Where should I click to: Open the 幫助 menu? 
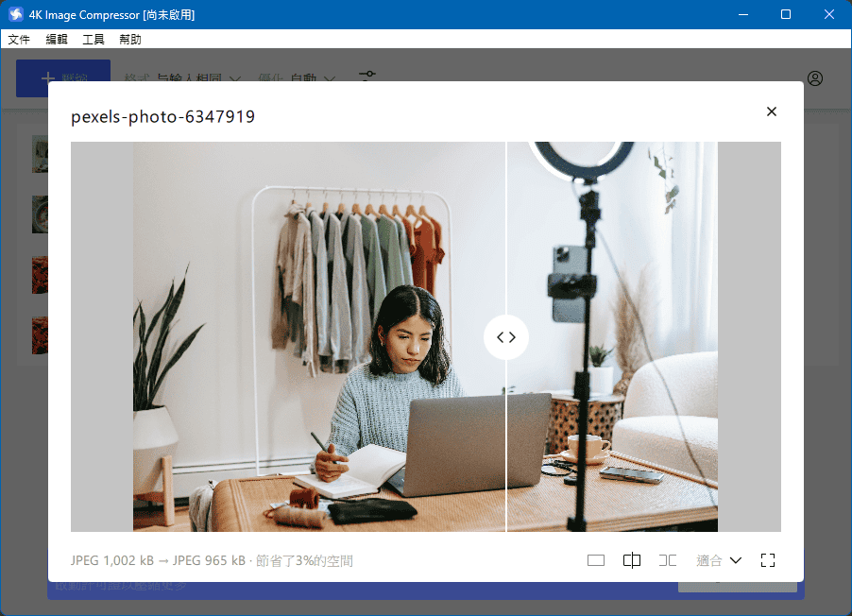point(130,40)
